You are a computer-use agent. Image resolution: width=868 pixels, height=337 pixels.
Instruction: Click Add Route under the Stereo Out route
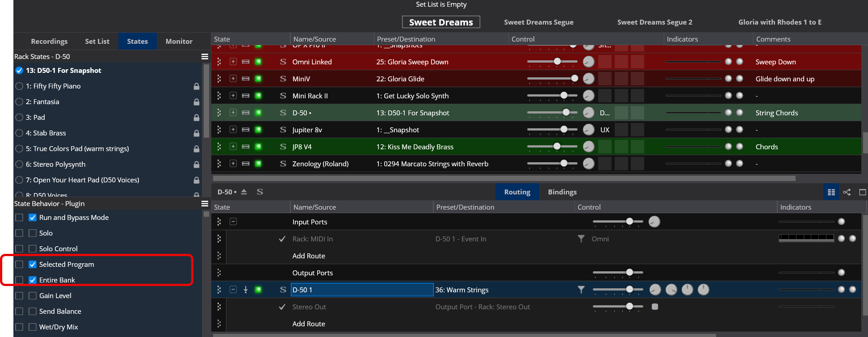309,324
